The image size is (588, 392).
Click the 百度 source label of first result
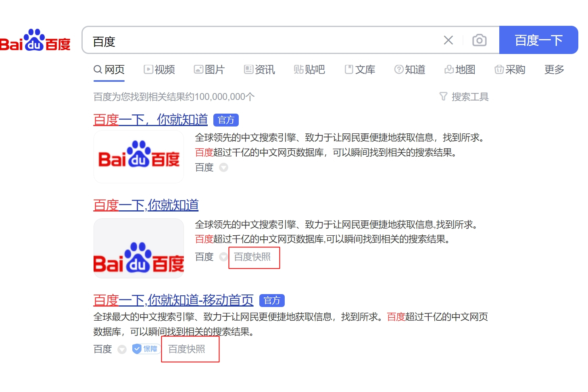tap(204, 167)
